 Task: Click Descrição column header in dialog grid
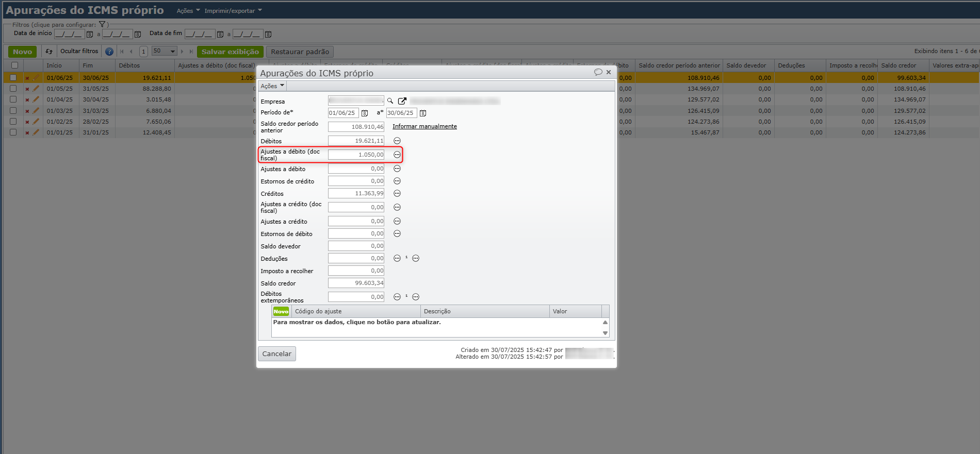(485, 311)
